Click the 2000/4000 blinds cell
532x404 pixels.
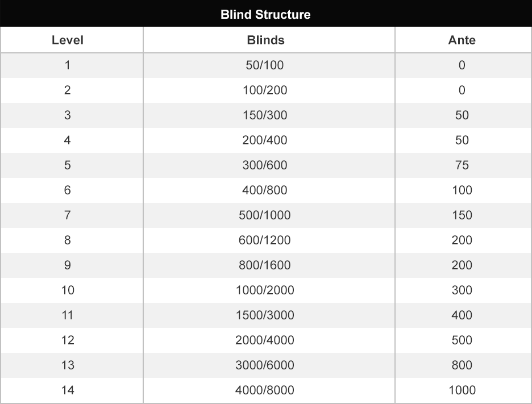pyautogui.click(x=265, y=340)
